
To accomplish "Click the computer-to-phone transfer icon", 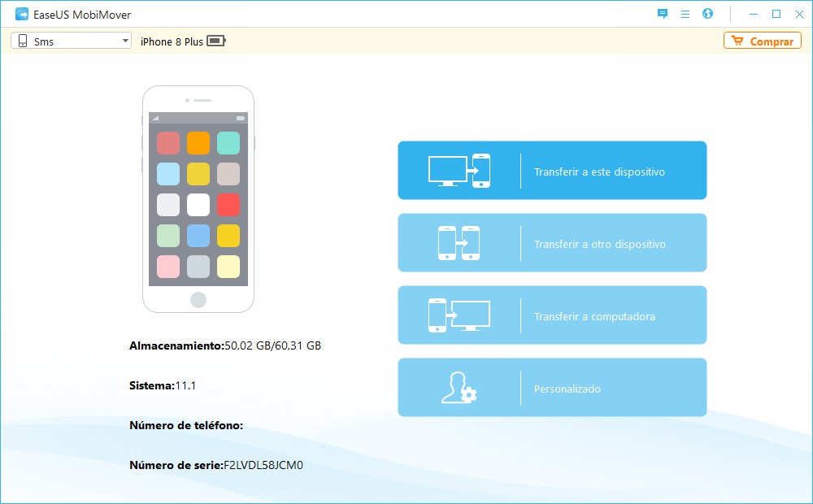I will [459, 171].
